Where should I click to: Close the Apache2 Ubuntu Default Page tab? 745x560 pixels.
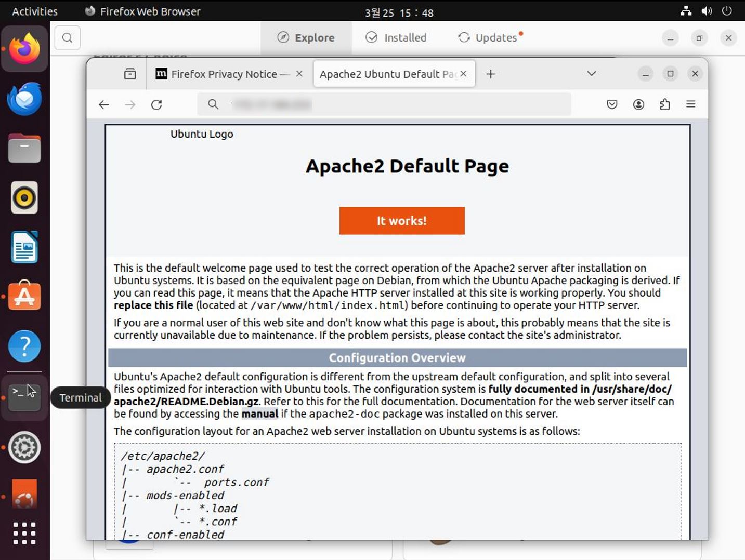pyautogui.click(x=464, y=74)
